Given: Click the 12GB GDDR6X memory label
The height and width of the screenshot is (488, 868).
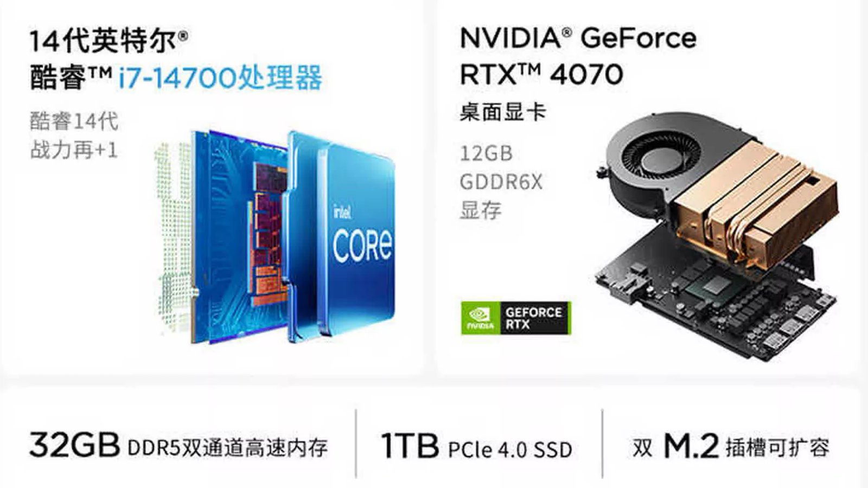Looking at the screenshot, I should click(501, 168).
